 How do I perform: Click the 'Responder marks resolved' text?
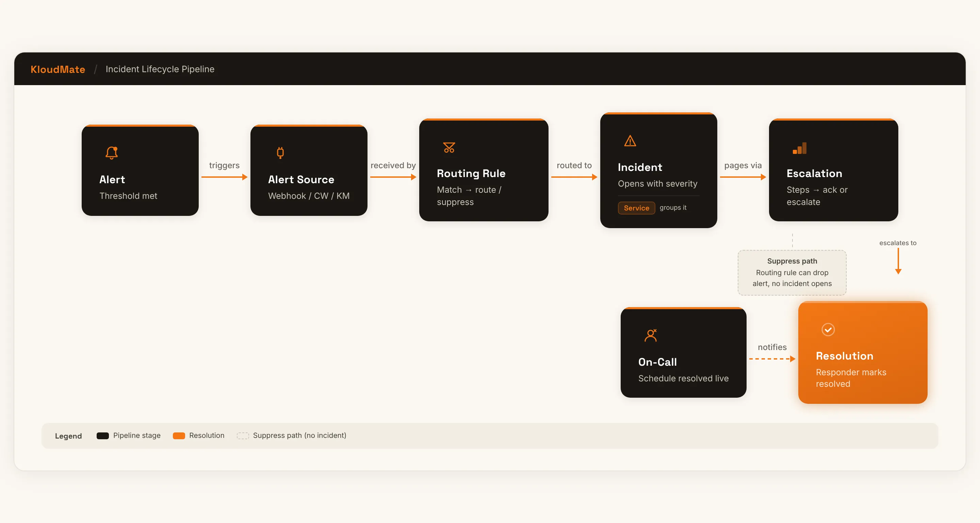851,378
